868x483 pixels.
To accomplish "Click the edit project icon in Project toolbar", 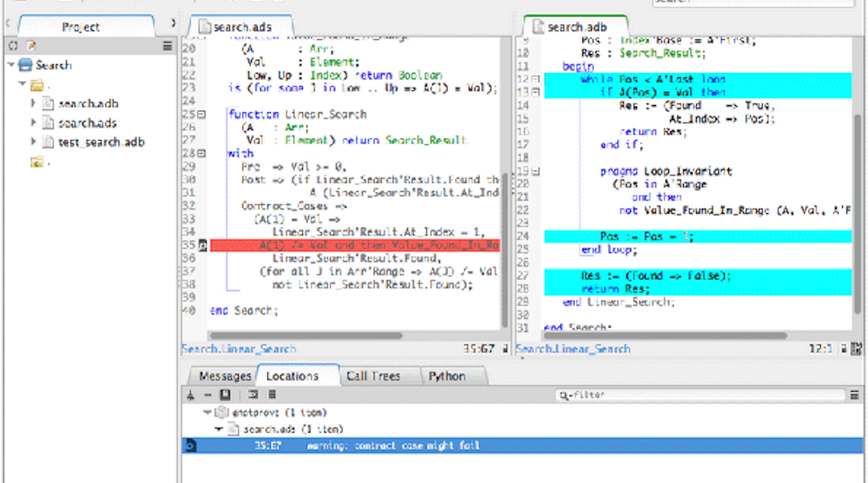I will click(x=31, y=45).
